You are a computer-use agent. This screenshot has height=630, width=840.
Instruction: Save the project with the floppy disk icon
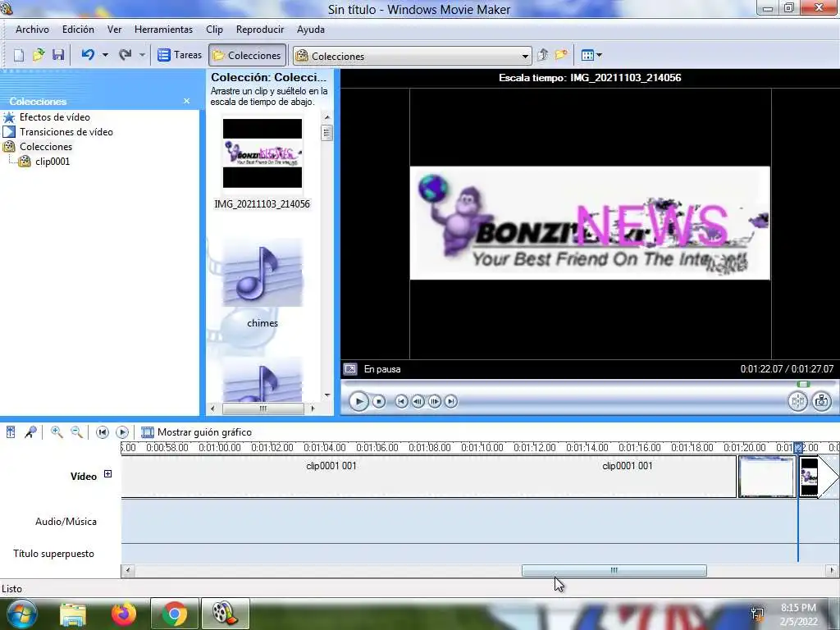(58, 55)
